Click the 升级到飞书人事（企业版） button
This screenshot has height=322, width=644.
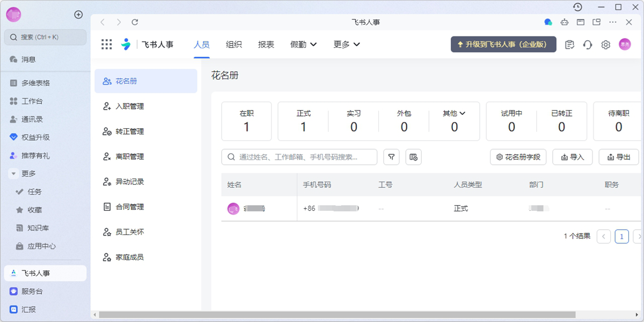[x=503, y=45]
